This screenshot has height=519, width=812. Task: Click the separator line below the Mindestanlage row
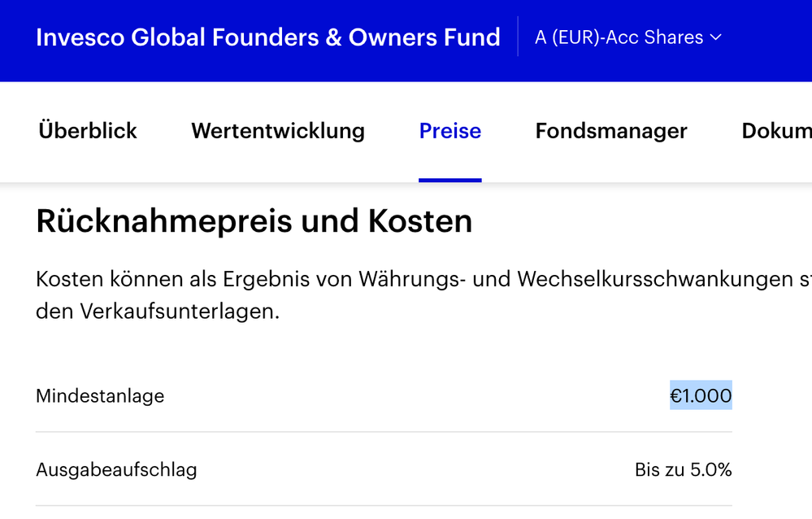(384, 432)
